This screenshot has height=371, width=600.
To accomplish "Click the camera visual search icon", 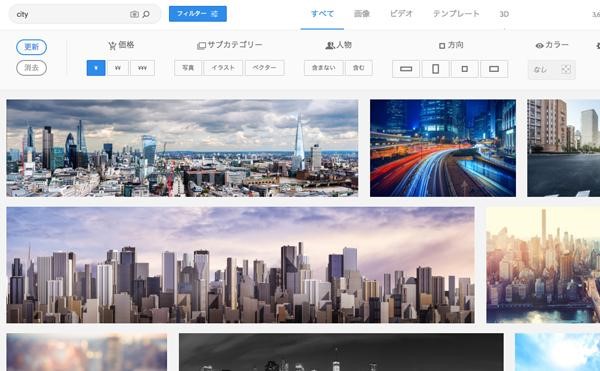I will coord(134,15).
